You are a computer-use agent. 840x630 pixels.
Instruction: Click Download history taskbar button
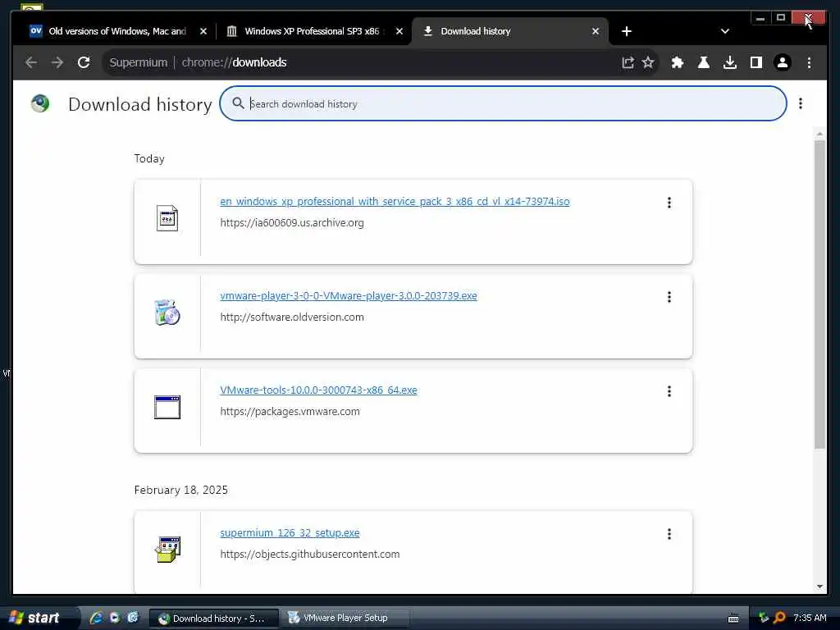(214, 619)
